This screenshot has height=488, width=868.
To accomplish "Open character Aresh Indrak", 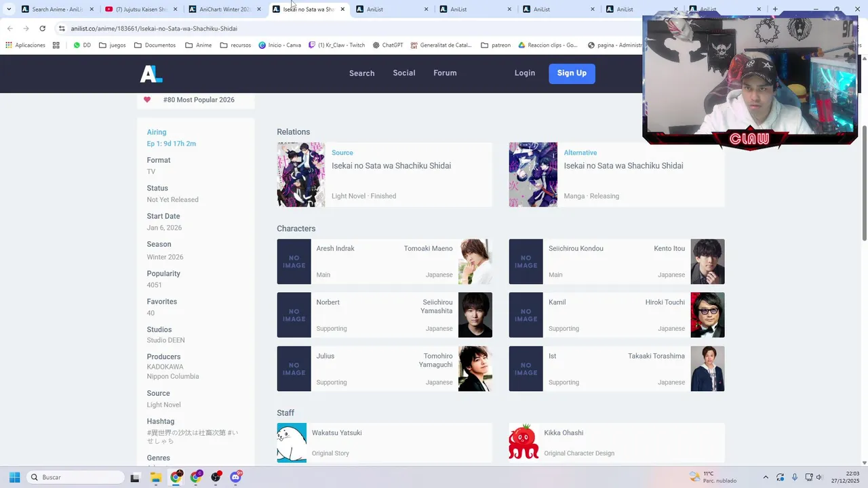I will [335, 249].
